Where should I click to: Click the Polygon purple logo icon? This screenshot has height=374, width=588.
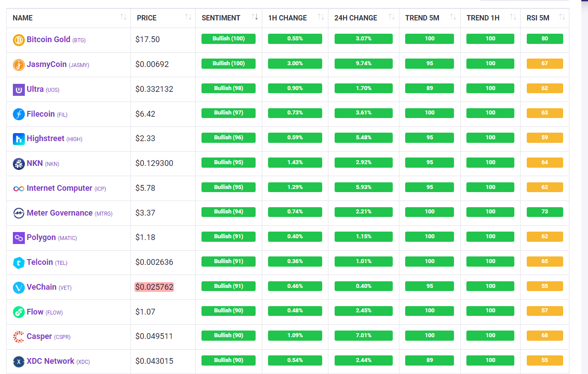(19, 238)
